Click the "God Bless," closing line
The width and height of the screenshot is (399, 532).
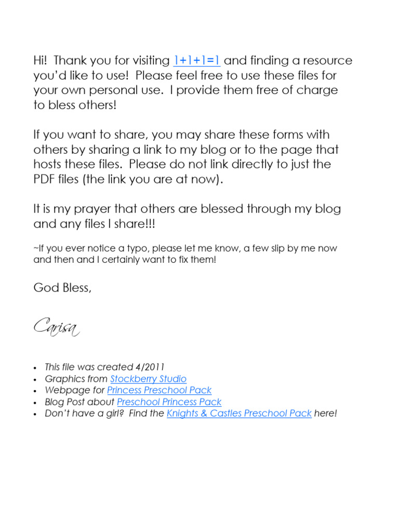pos(62,288)
